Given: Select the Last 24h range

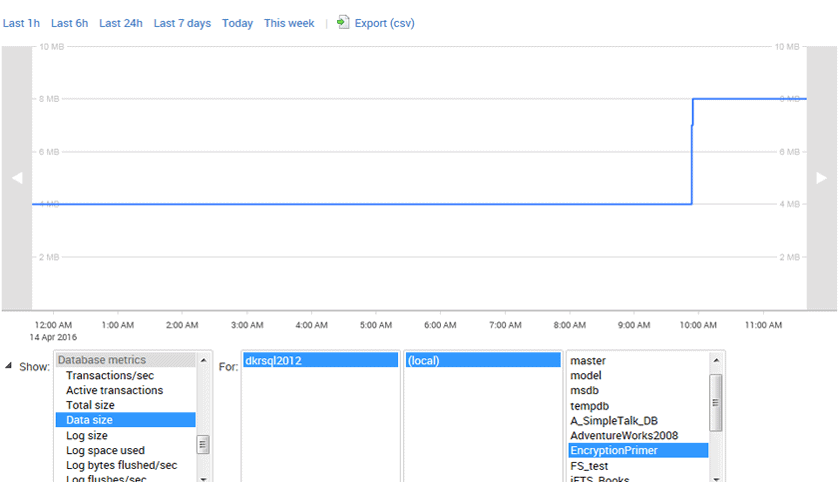Looking at the screenshot, I should (121, 23).
